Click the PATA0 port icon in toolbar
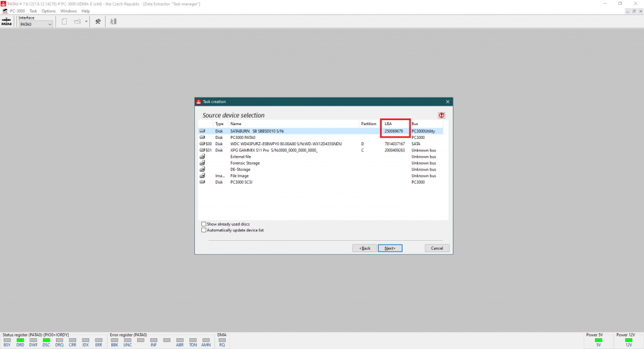Image resolution: width=644 pixels, height=349 pixels. 8,21
